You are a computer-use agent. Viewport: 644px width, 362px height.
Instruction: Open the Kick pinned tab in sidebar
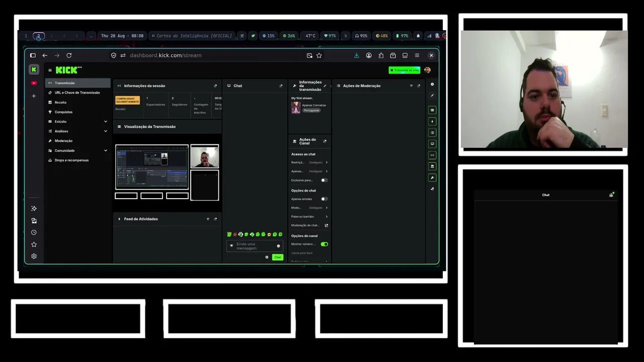[34, 70]
